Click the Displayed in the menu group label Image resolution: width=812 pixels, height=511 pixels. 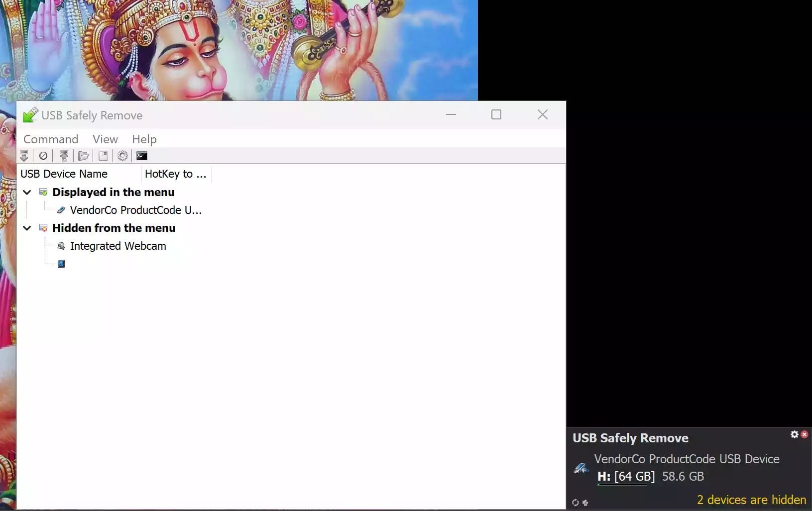click(x=114, y=192)
